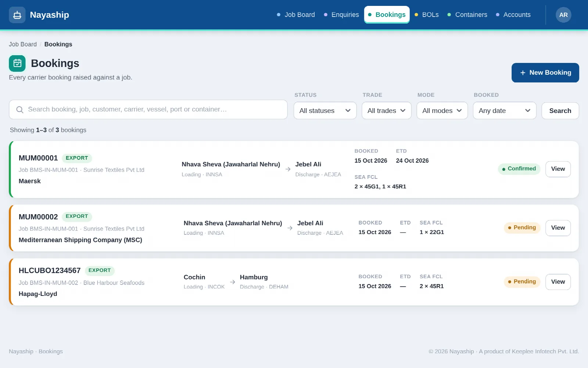The height and width of the screenshot is (368, 588).
Task: Click booking number MUM00001
Action: click(x=38, y=158)
